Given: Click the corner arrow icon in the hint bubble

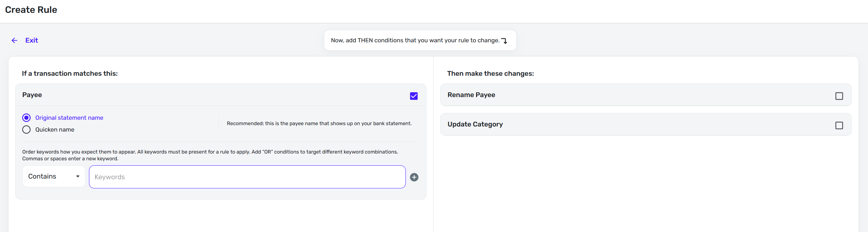Looking at the screenshot, I should (x=504, y=41).
